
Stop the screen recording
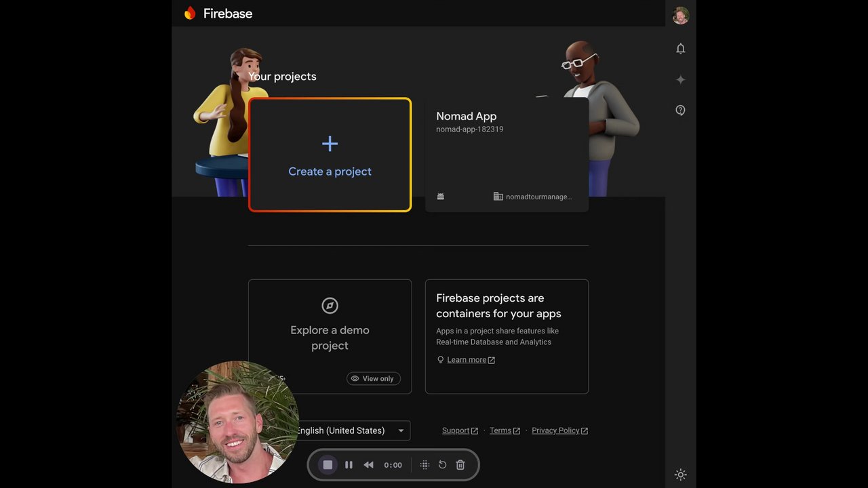[x=328, y=465]
